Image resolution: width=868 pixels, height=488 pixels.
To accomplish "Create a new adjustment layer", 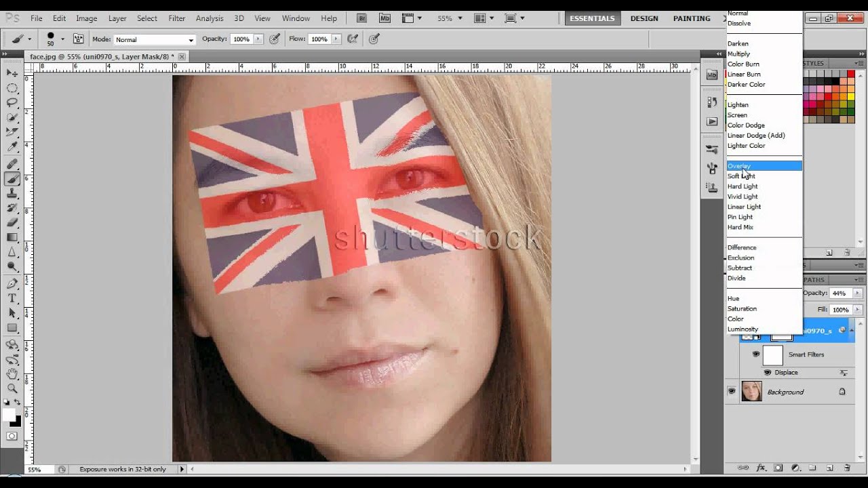I will tap(795, 468).
